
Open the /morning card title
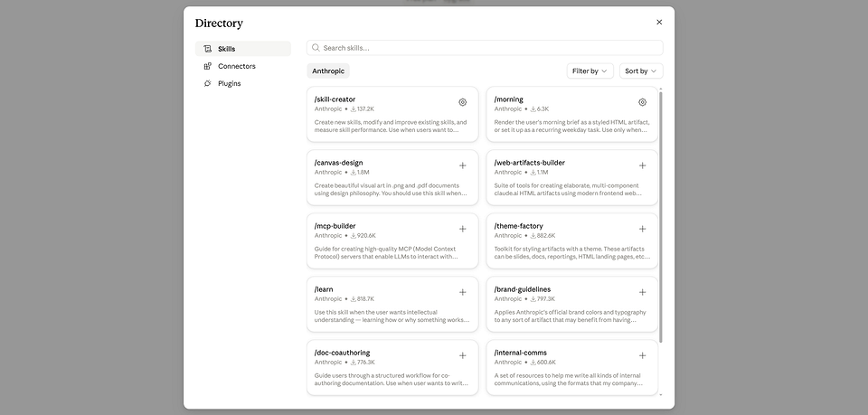click(x=509, y=99)
